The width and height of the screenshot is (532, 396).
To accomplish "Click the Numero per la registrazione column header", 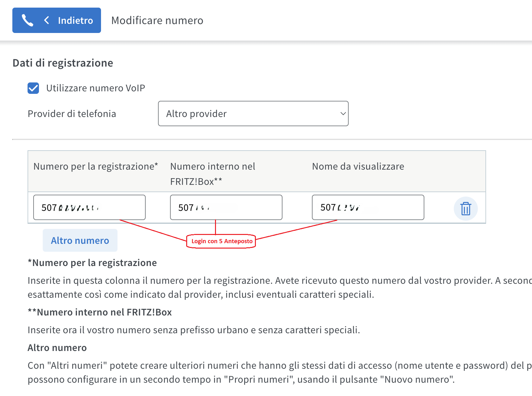I will point(96,166).
